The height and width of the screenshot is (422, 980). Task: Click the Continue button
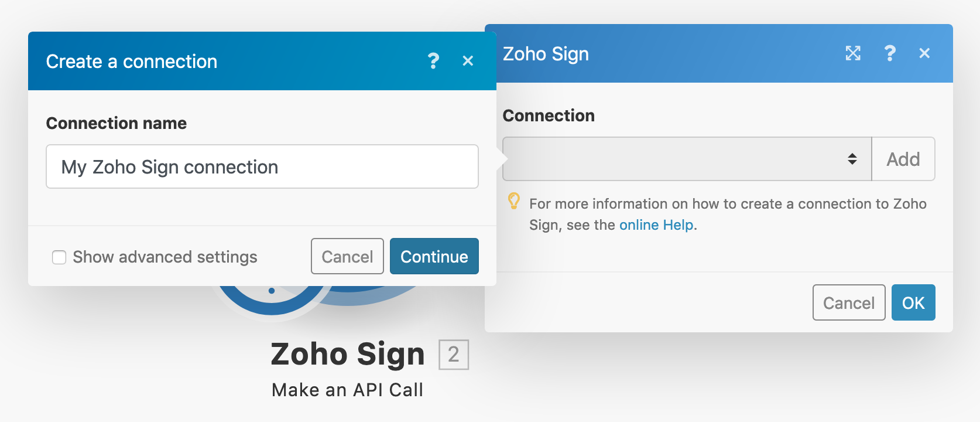434,256
